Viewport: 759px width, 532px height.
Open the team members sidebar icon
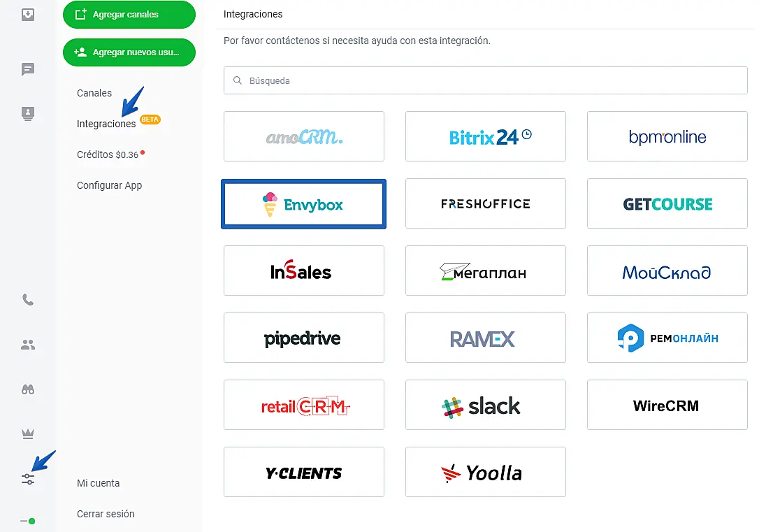[x=28, y=345]
